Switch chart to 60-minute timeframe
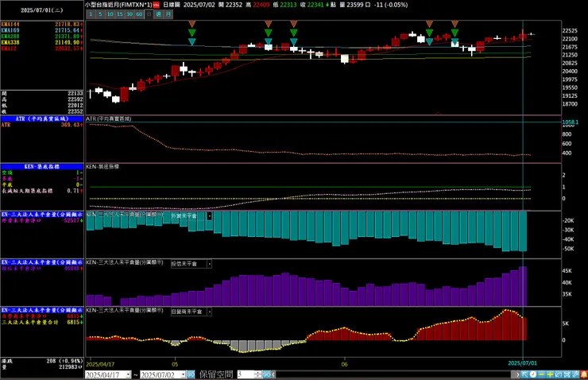The height and width of the screenshot is (380, 588). 139,14
